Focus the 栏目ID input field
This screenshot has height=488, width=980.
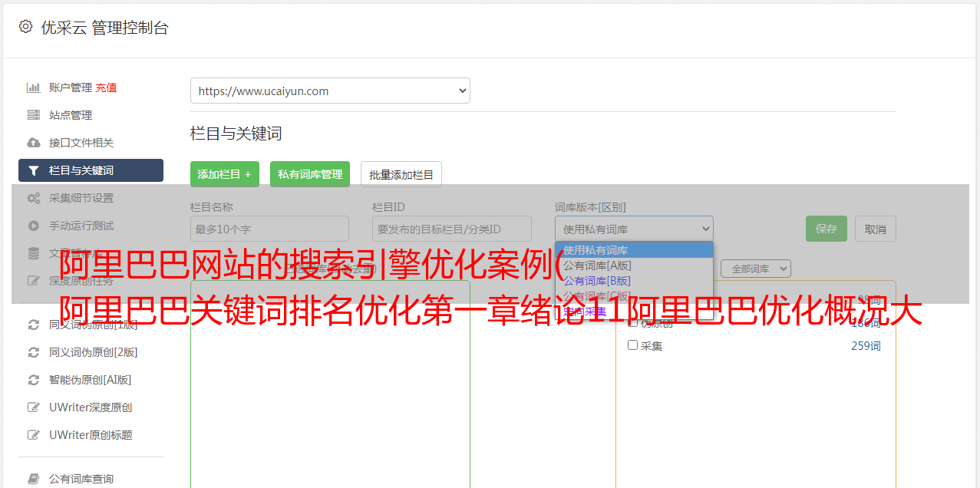coord(452,229)
